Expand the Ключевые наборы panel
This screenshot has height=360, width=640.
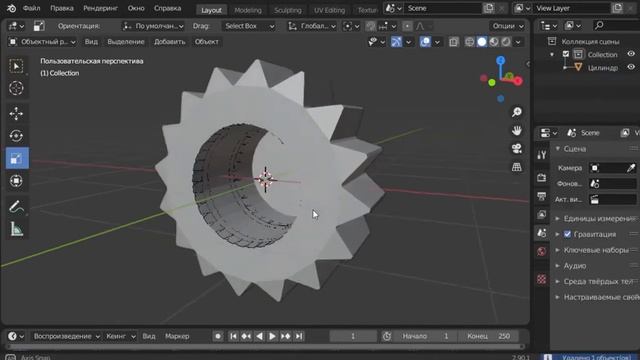(596, 250)
